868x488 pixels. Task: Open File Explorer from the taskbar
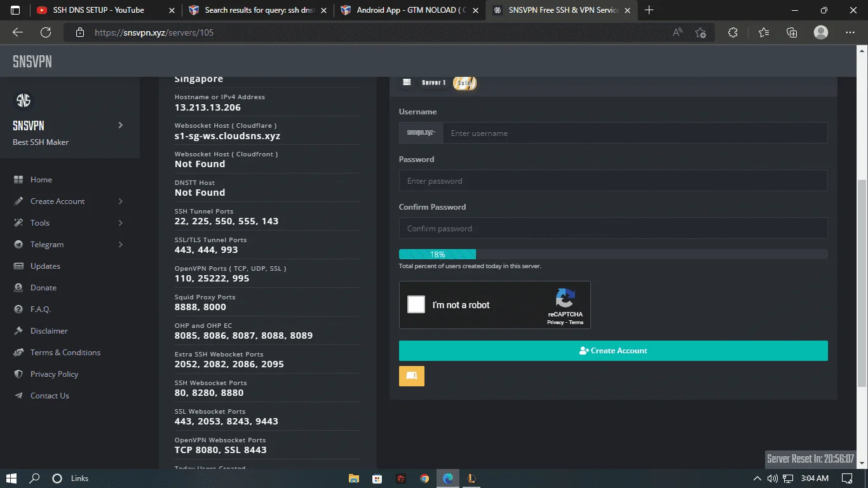354,478
